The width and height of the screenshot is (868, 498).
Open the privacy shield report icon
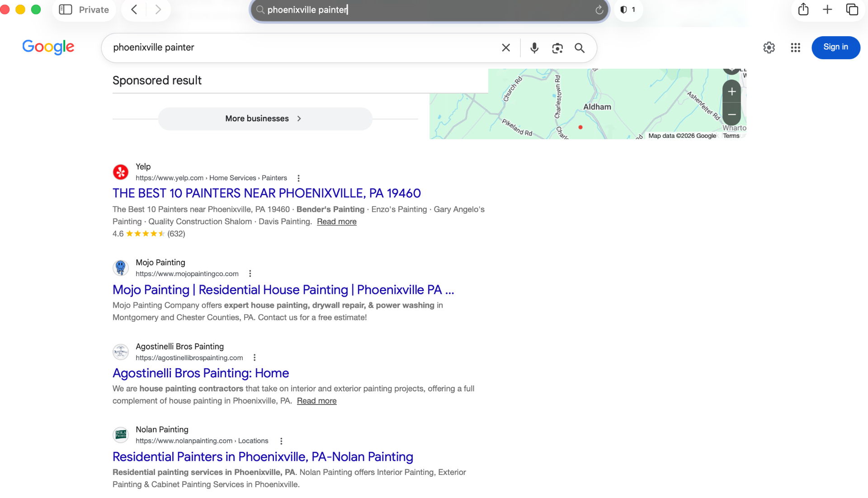point(623,9)
